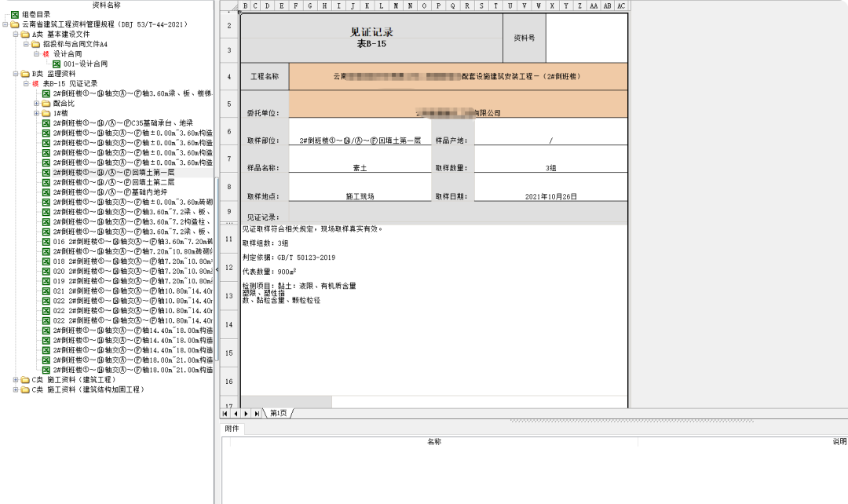848x504 pixels.
Task: Select column header B in the sheet
Action: (x=246, y=6)
